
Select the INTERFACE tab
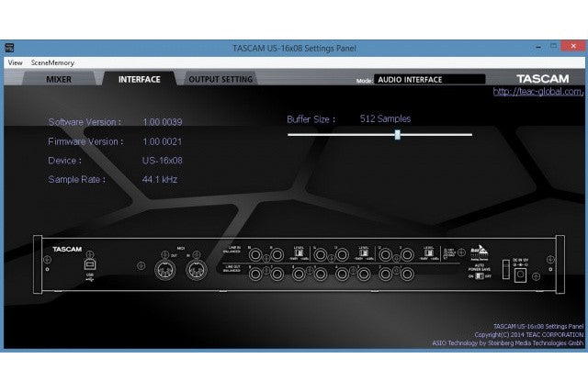[139, 79]
